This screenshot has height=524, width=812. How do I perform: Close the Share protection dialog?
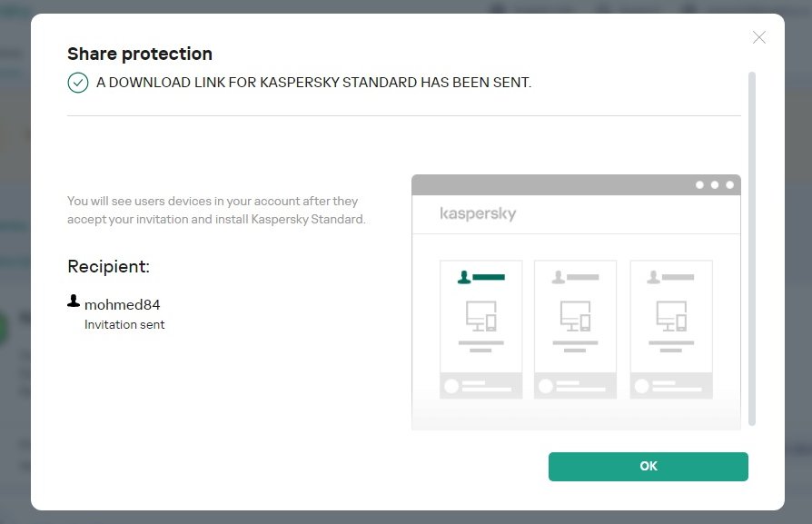pos(759,37)
